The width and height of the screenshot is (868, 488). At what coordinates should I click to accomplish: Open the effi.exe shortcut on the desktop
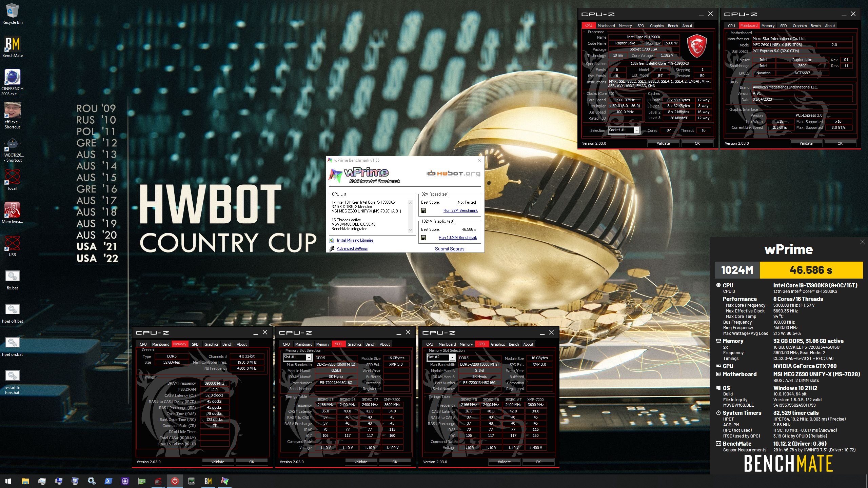[12, 116]
